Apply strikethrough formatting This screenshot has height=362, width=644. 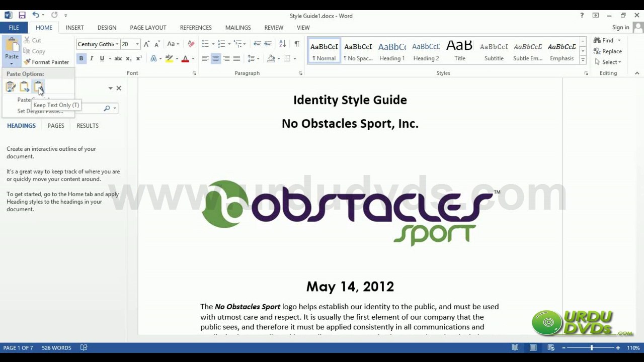[x=118, y=59]
